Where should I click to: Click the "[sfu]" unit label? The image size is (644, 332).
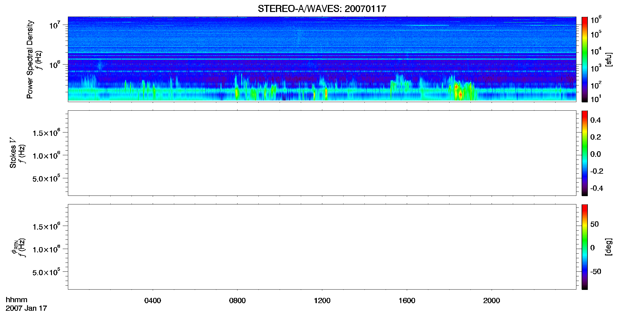tap(608, 59)
